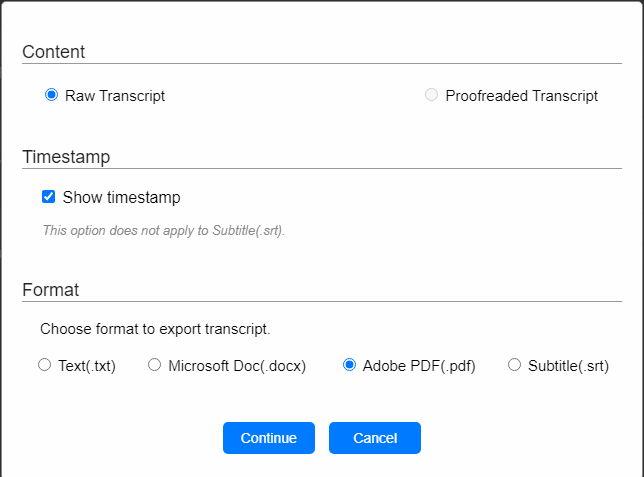This screenshot has height=477, width=644.
Task: Click the Raw Transcript label text
Action: coord(115,96)
